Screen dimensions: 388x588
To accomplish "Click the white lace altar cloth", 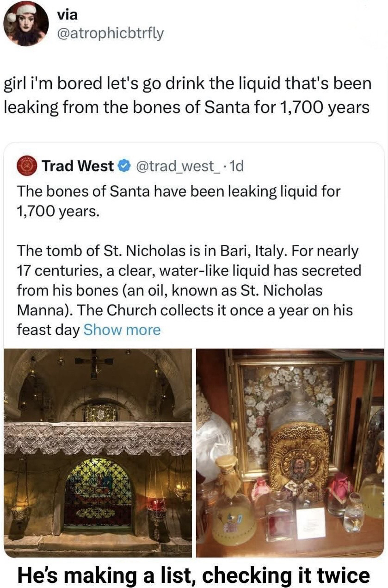I will 98,439.
